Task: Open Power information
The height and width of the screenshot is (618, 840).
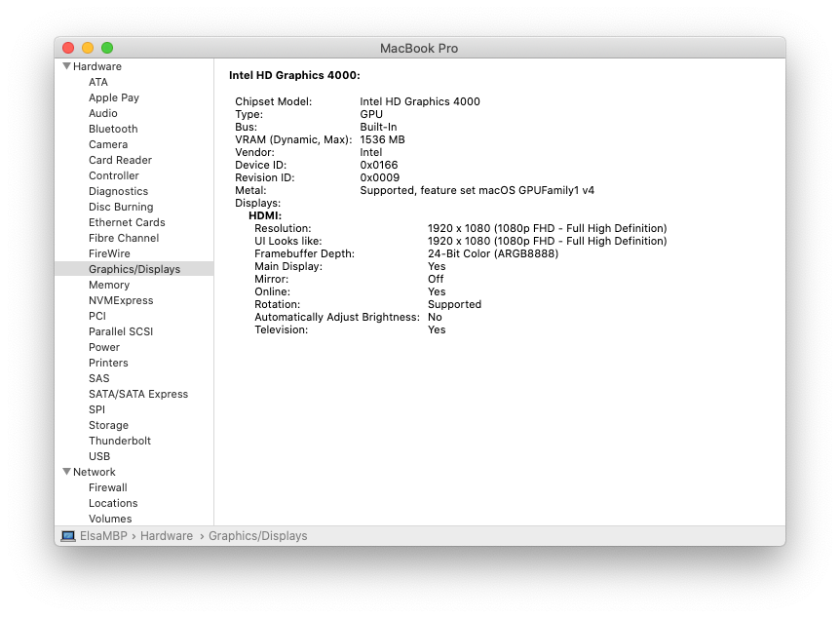Action: pyautogui.click(x=104, y=347)
